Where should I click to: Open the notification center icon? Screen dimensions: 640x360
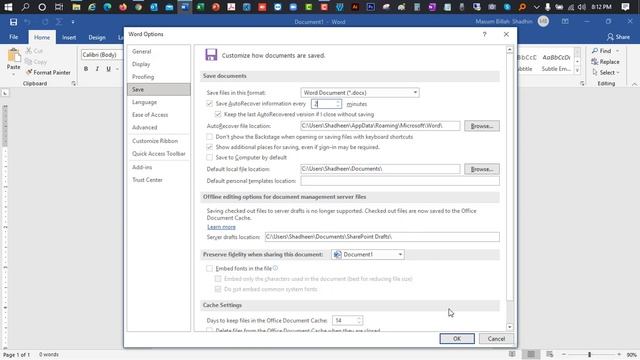pyautogui.click(x=625, y=7)
